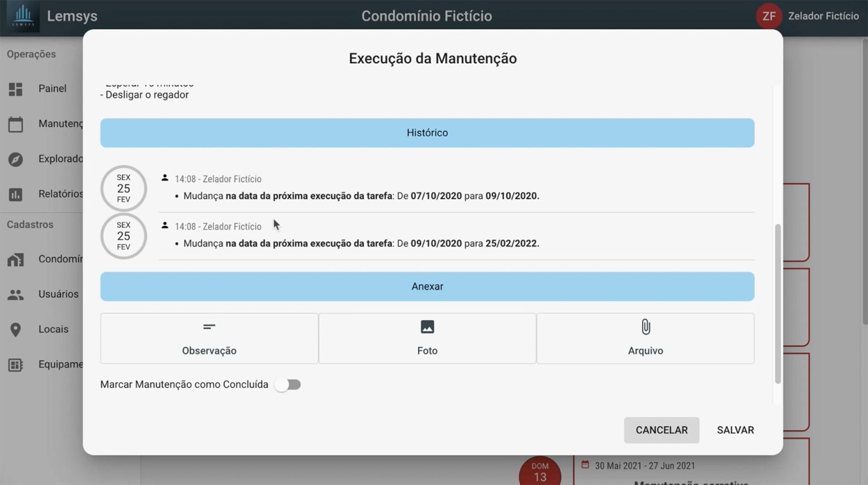Add a Foto attachment
This screenshot has height=485, width=868.
coord(427,339)
